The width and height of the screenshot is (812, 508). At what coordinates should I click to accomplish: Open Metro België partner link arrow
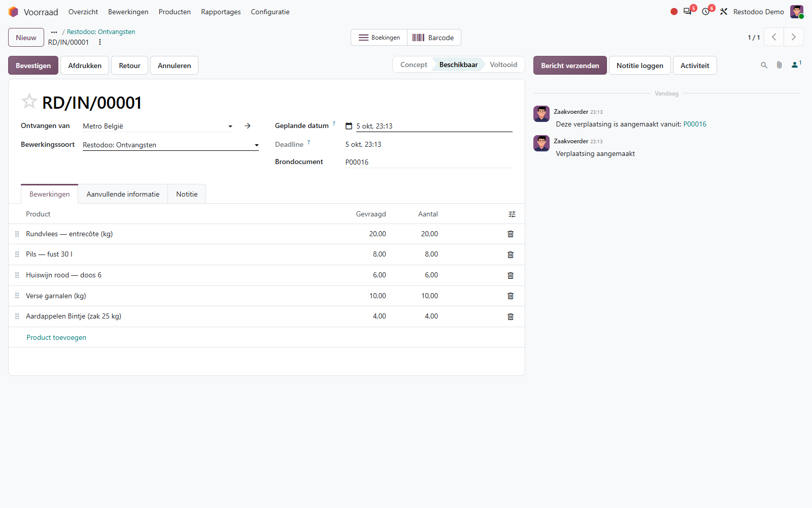[248, 126]
